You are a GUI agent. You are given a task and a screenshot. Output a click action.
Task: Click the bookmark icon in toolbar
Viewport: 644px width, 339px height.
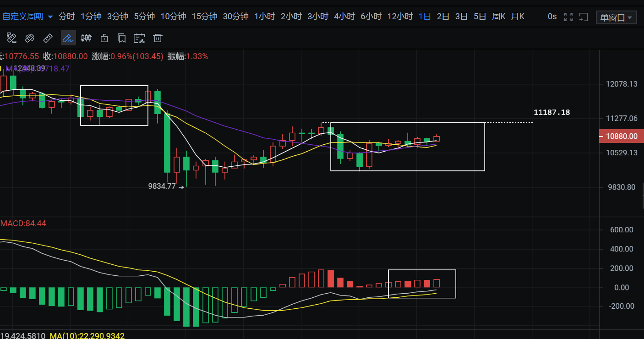[x=121, y=38]
